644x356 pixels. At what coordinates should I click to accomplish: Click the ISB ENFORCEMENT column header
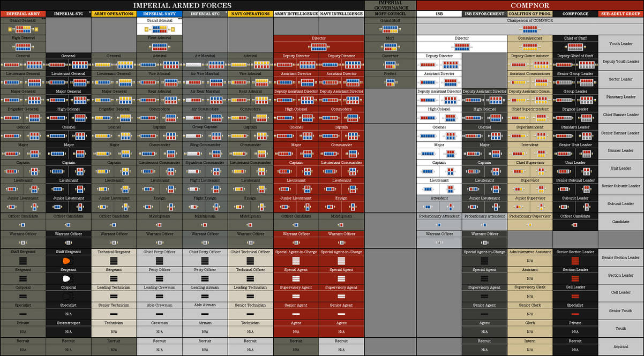tap(484, 13)
